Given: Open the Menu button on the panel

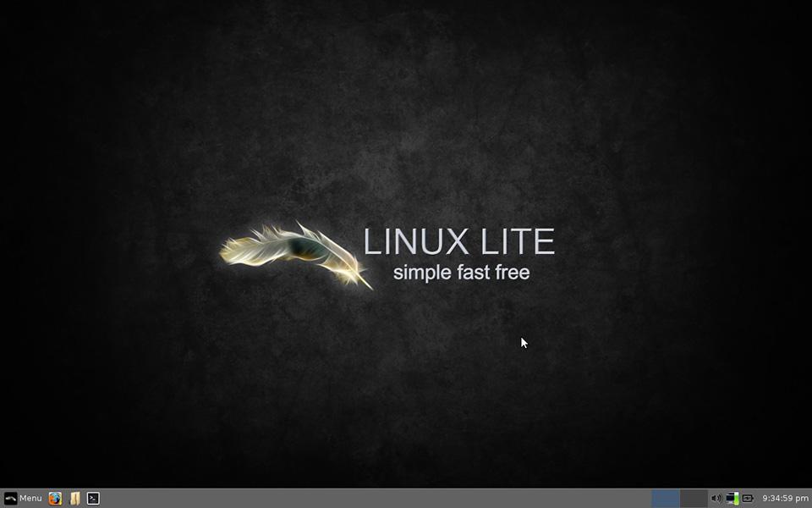Looking at the screenshot, I should 24,498.
